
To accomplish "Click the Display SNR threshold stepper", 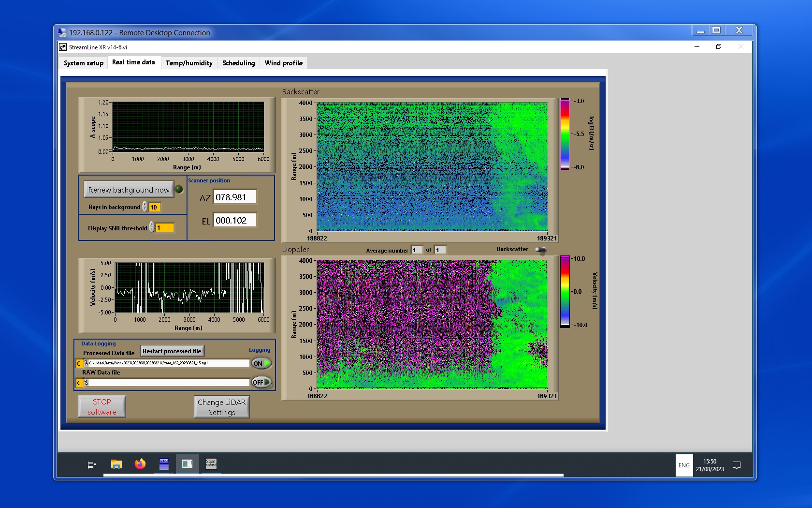I will coord(152,227).
